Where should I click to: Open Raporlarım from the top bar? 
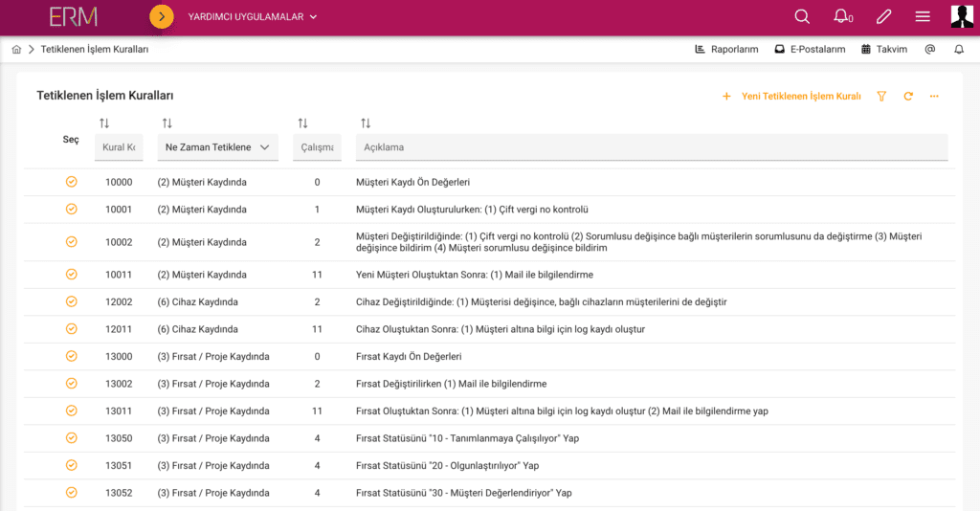tap(727, 50)
